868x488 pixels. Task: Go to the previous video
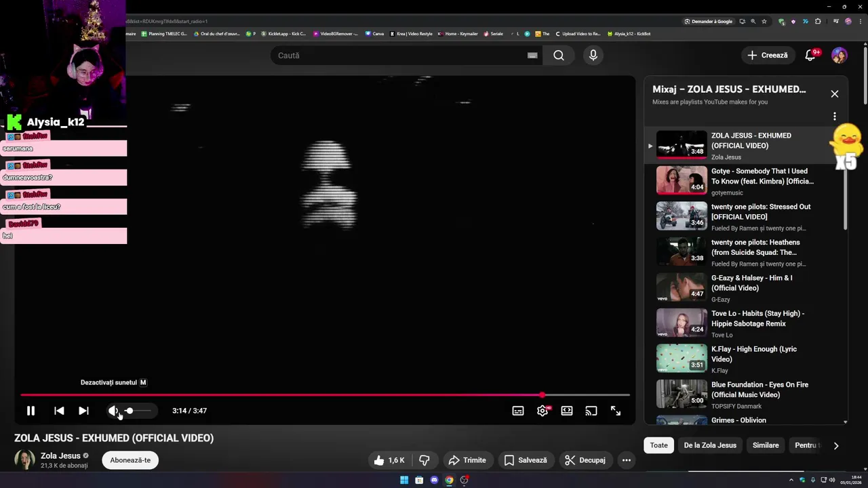tap(59, 411)
